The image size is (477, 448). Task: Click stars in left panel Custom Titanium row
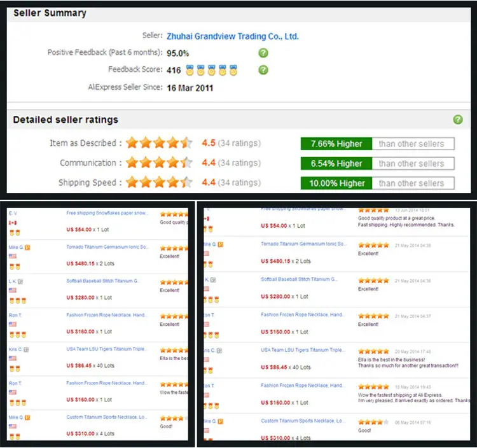point(174,419)
